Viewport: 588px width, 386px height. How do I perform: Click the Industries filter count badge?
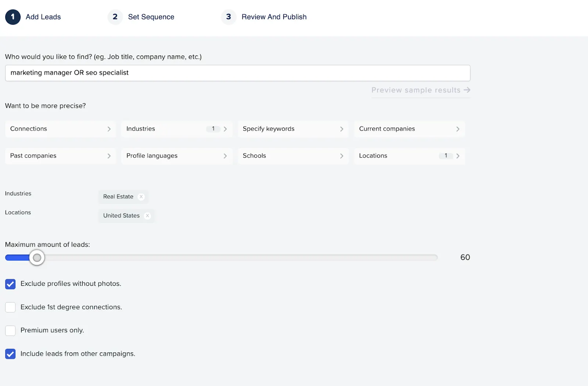(x=213, y=129)
